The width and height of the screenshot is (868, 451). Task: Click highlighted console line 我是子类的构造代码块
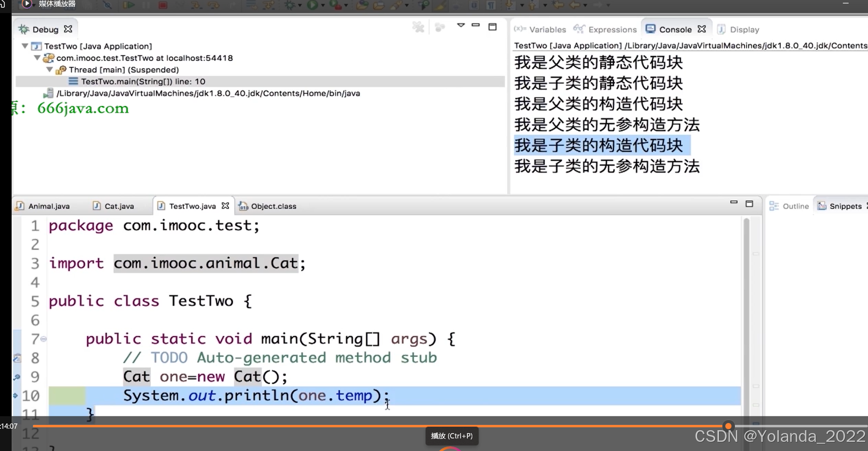pyautogui.click(x=601, y=145)
